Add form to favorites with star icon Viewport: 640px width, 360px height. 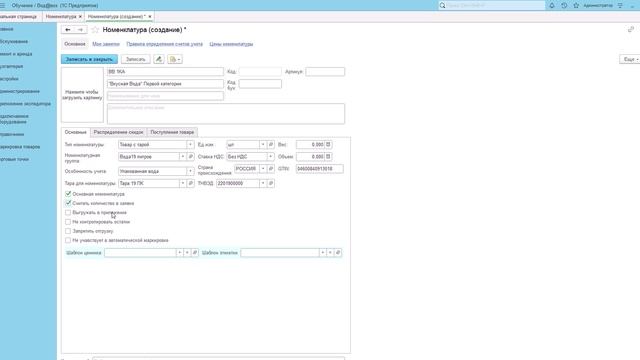coord(95,30)
